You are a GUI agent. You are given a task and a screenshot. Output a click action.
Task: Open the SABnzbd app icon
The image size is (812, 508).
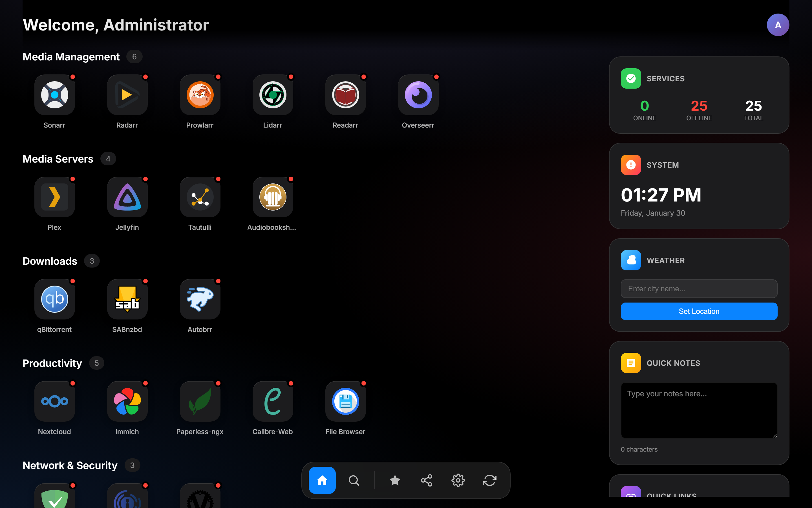click(127, 299)
